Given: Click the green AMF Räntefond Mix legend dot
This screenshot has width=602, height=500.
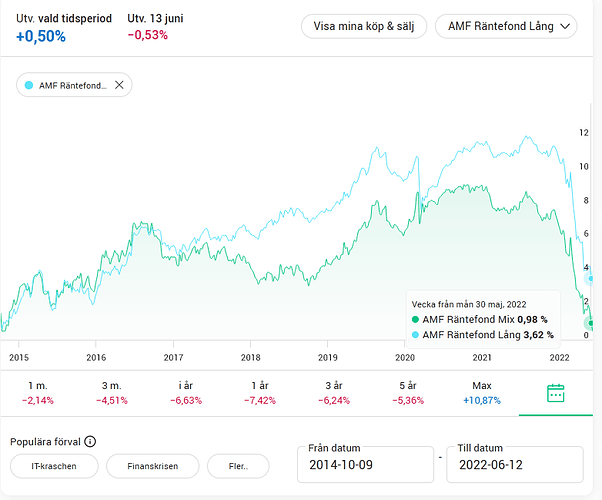Looking at the screenshot, I should (416, 319).
